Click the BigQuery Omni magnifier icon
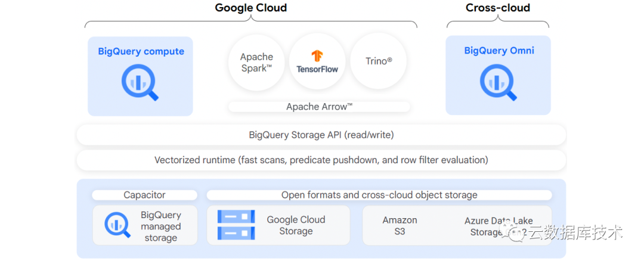 (499, 82)
